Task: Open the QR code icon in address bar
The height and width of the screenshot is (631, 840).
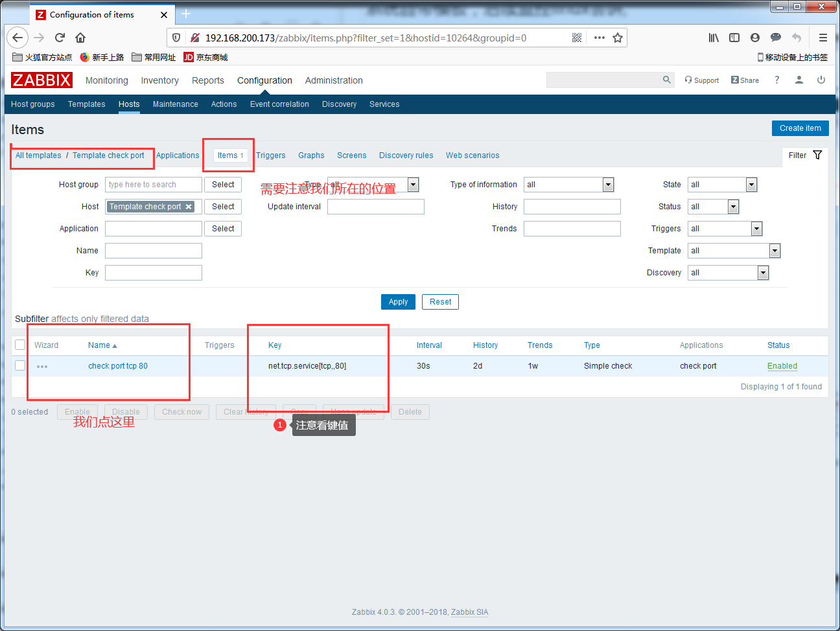Action: pos(577,38)
